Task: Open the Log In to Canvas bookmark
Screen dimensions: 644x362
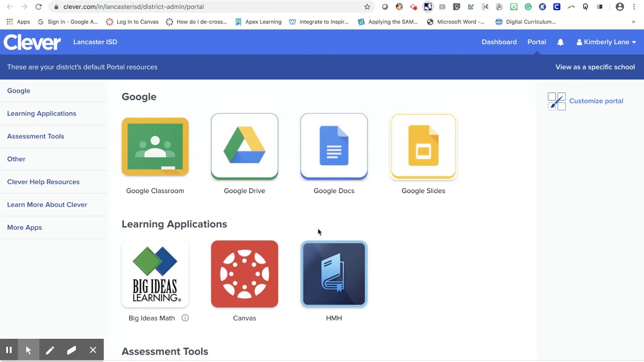Action: 132,22
